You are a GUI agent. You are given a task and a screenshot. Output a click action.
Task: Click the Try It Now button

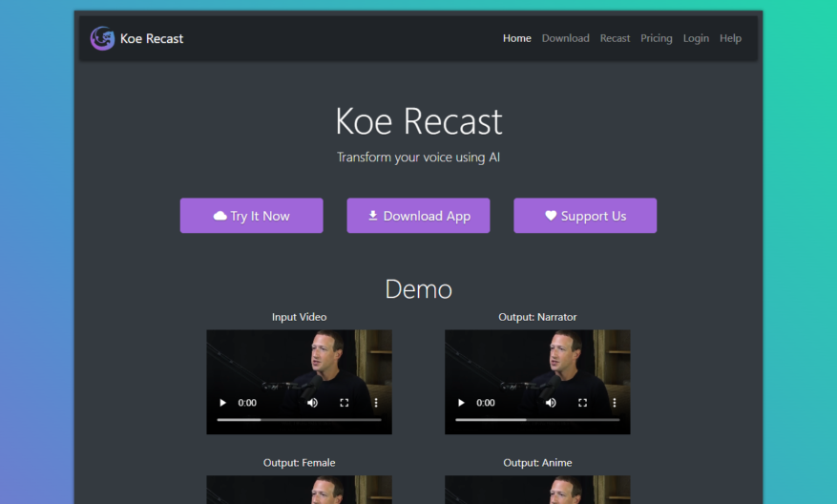(251, 216)
